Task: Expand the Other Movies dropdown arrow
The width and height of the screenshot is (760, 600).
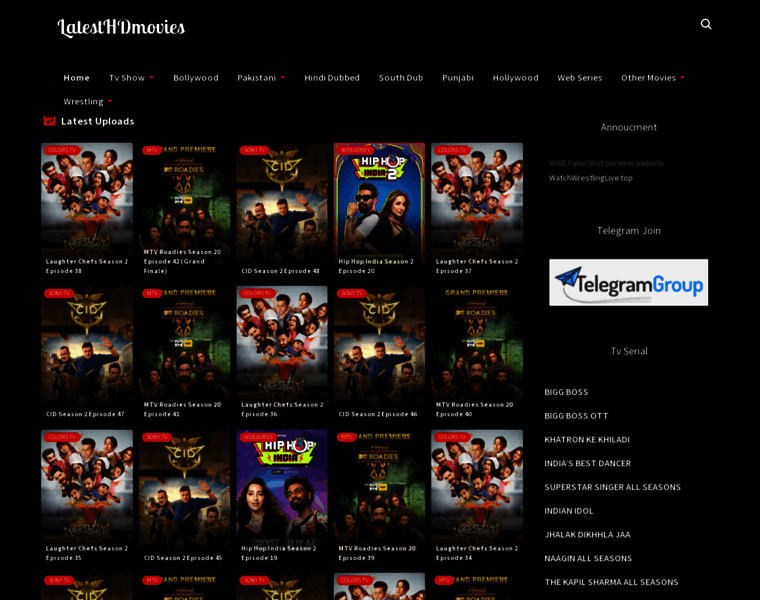Action: tap(682, 78)
